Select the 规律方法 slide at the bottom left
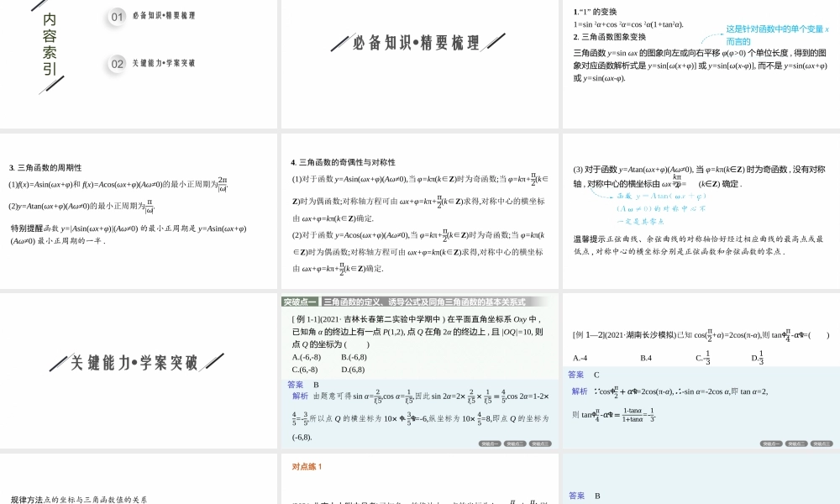840x504 pixels. [139, 479]
